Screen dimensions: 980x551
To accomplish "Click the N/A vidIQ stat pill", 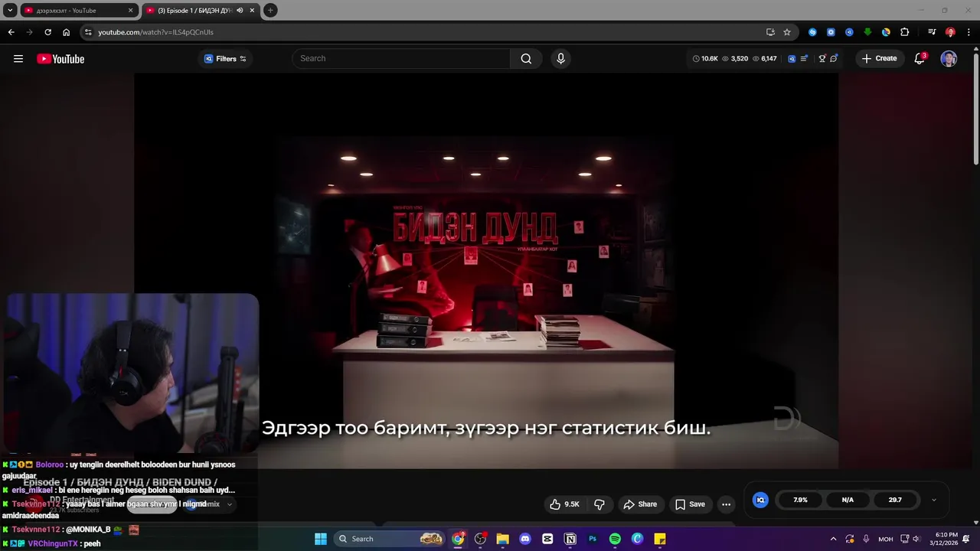I will pos(848,500).
